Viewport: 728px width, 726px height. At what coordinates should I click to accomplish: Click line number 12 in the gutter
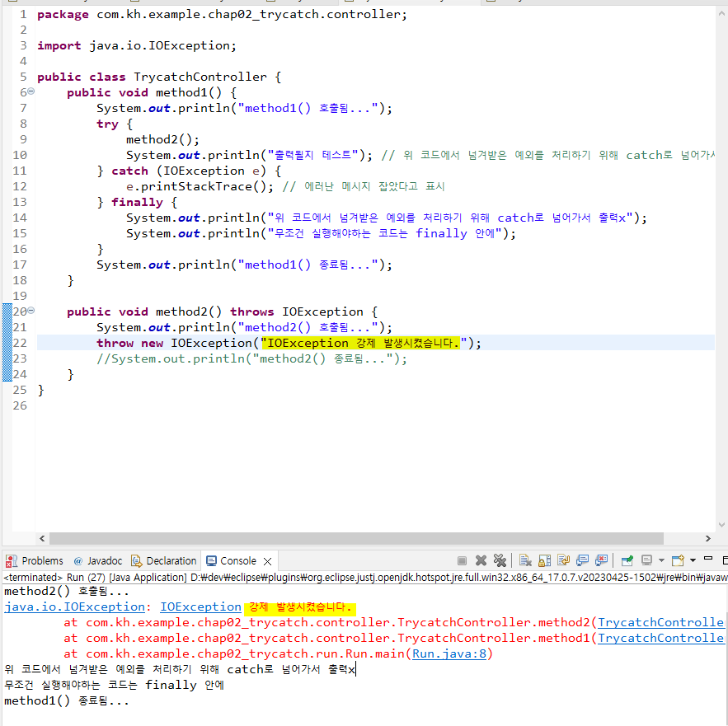pos(20,186)
